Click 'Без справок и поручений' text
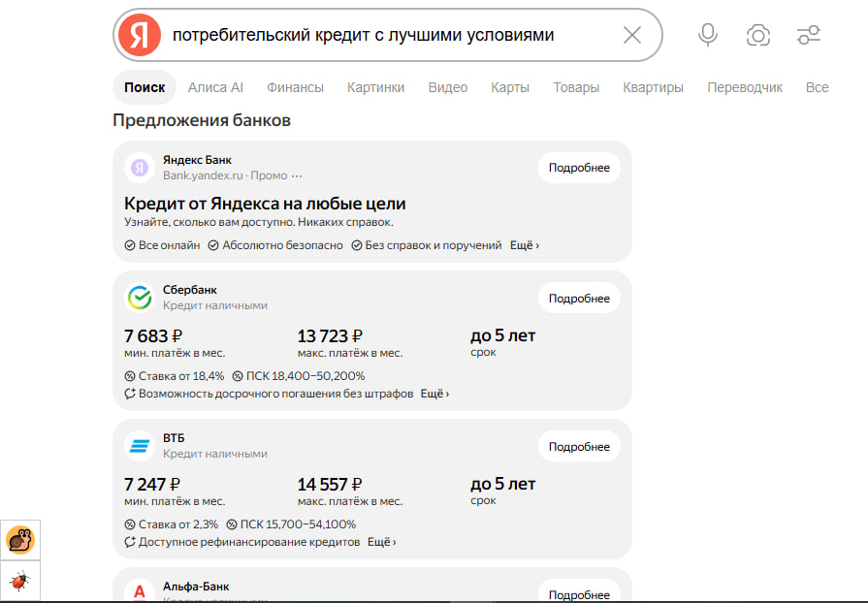Image resolution: width=868 pixels, height=603 pixels. pyautogui.click(x=434, y=245)
